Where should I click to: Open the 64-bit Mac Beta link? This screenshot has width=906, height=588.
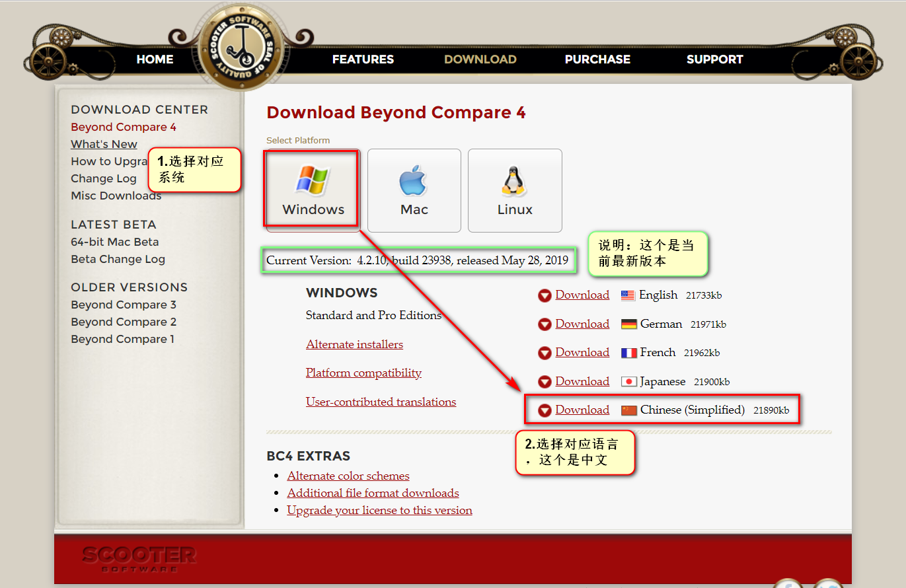pyautogui.click(x=115, y=242)
